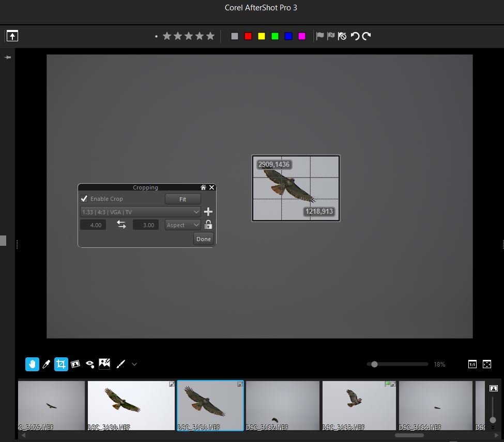Viewport: 504px width, 442px height.
Task: Toggle the Crop tool
Action: (x=61, y=364)
